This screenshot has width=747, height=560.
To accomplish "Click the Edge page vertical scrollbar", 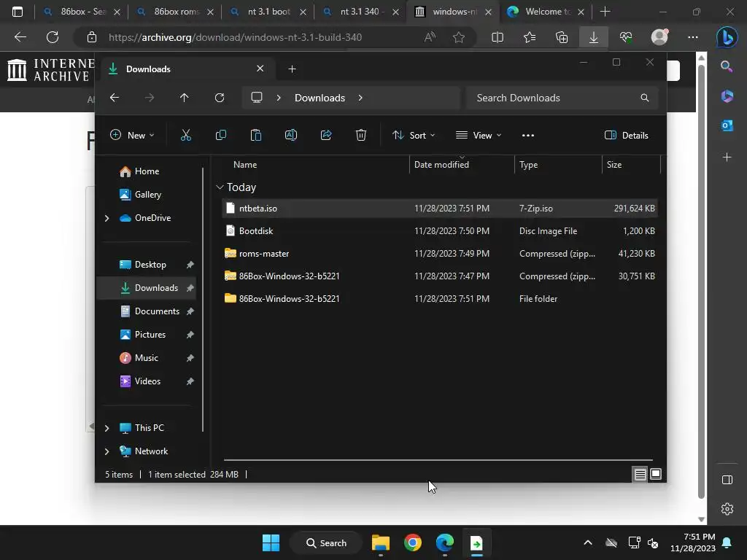I will [x=701, y=281].
